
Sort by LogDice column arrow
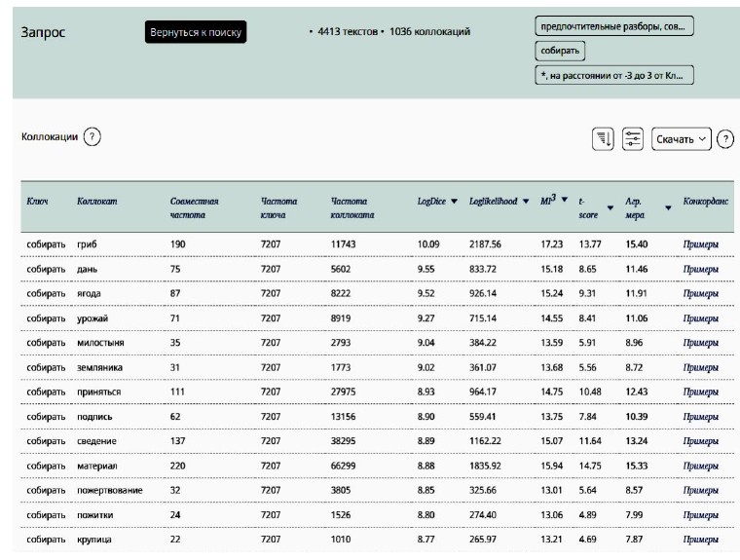pos(454,201)
